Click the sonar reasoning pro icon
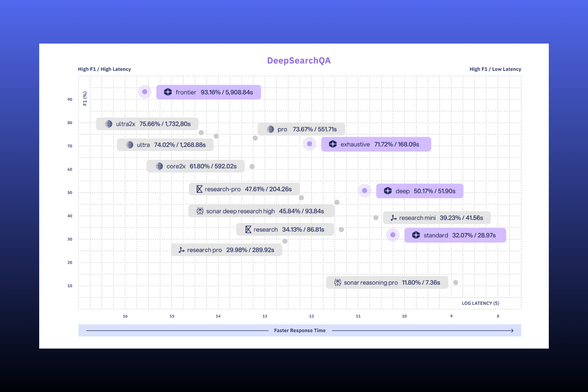 (x=337, y=283)
